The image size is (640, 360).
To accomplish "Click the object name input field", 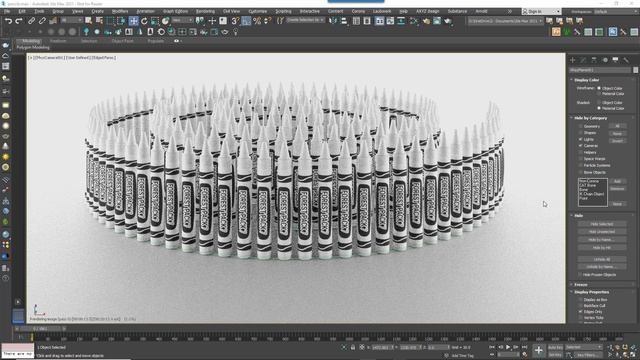I will click(600, 70).
